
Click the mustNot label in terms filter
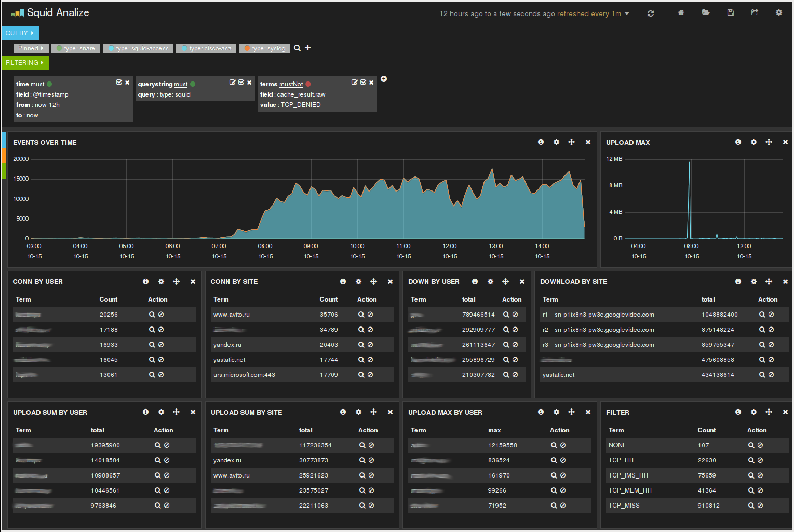291,84
